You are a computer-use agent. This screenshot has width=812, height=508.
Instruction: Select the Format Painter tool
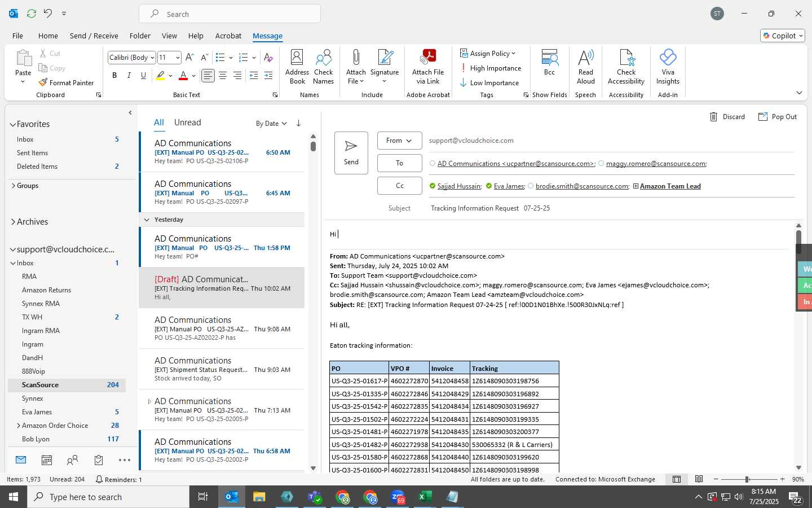click(66, 82)
